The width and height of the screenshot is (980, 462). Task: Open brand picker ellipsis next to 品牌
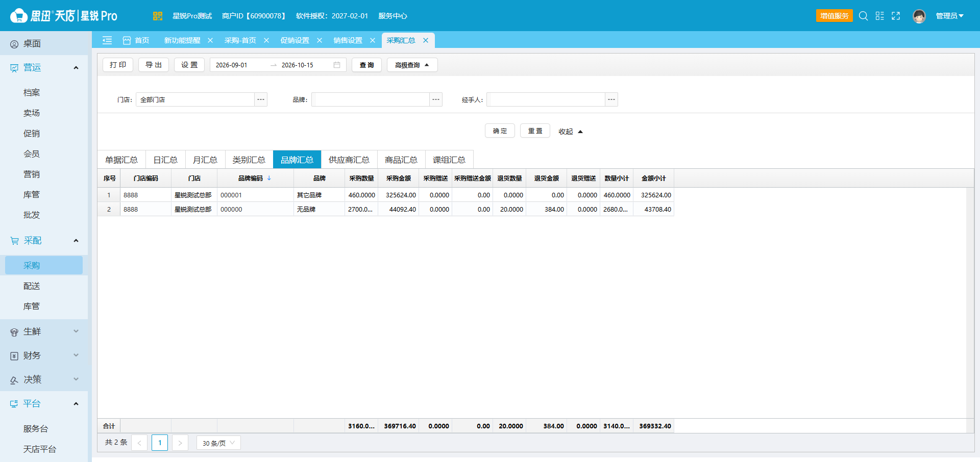coord(436,99)
